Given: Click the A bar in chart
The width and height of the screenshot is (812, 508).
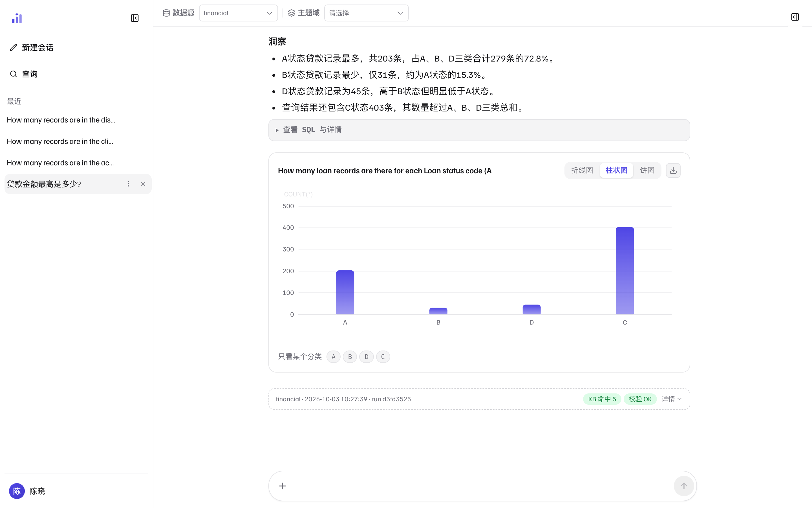Looking at the screenshot, I should click(345, 292).
